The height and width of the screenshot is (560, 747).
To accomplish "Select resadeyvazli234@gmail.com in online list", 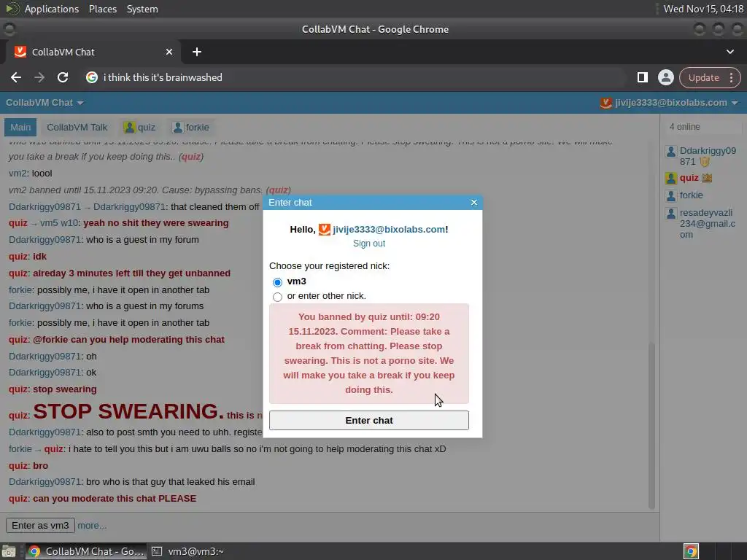I will tap(708, 223).
